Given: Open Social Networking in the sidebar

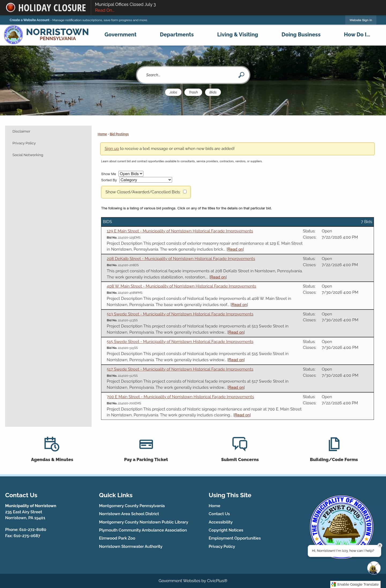Looking at the screenshot, I should [28, 155].
